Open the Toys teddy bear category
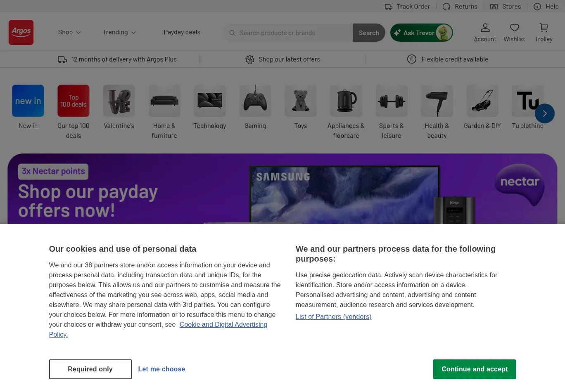 click(301, 101)
